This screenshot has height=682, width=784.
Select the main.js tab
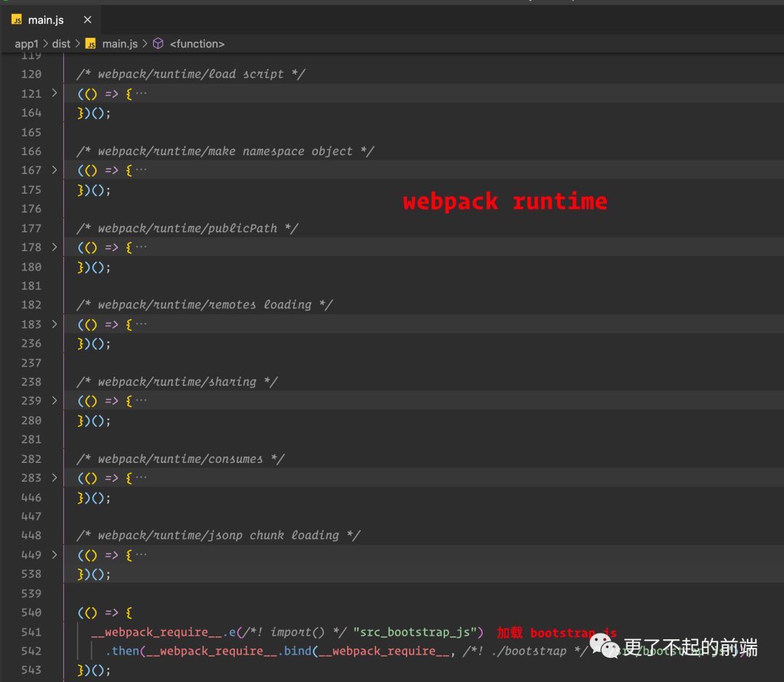[x=50, y=20]
